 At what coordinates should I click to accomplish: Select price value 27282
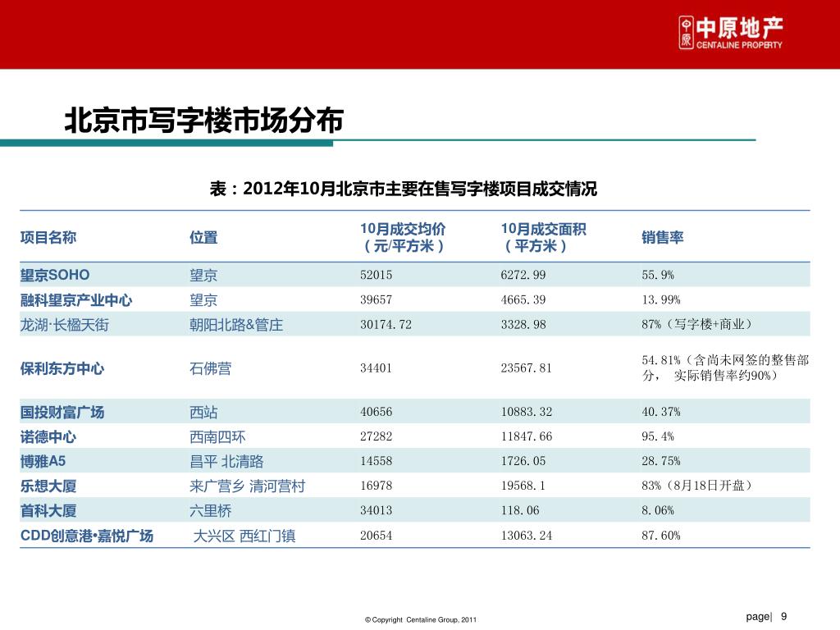pos(376,436)
